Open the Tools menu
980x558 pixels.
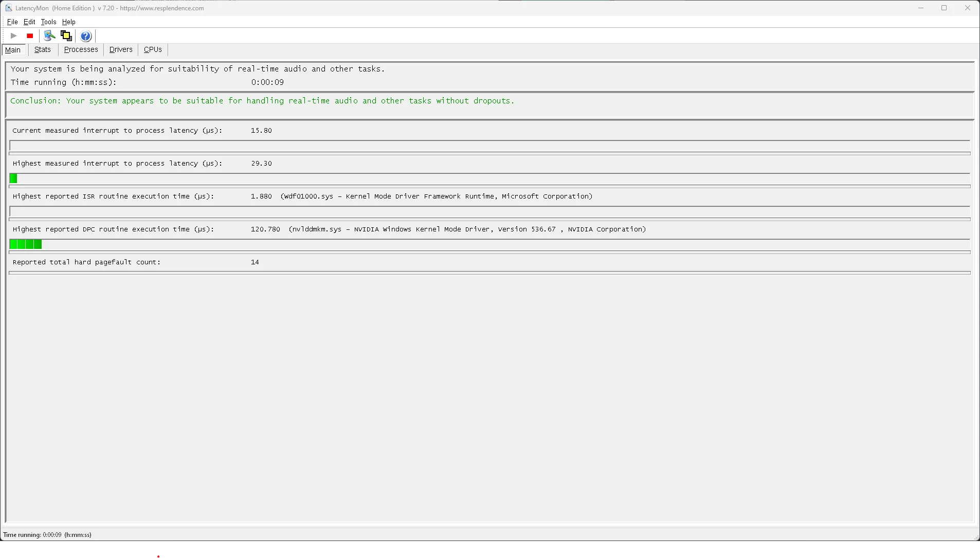[48, 22]
